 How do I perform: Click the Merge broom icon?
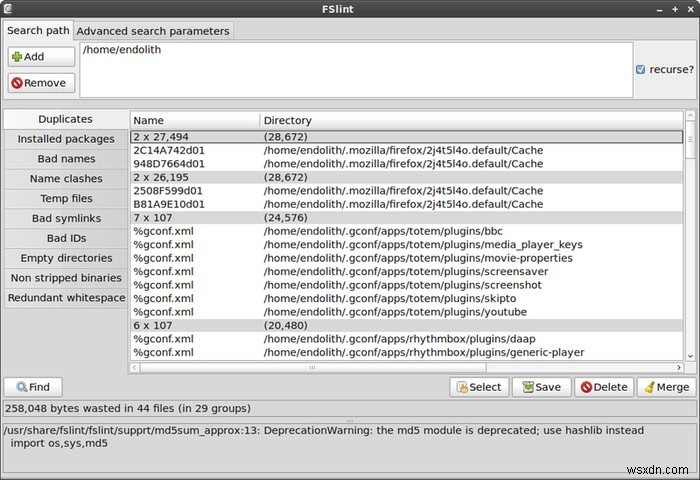pos(650,387)
